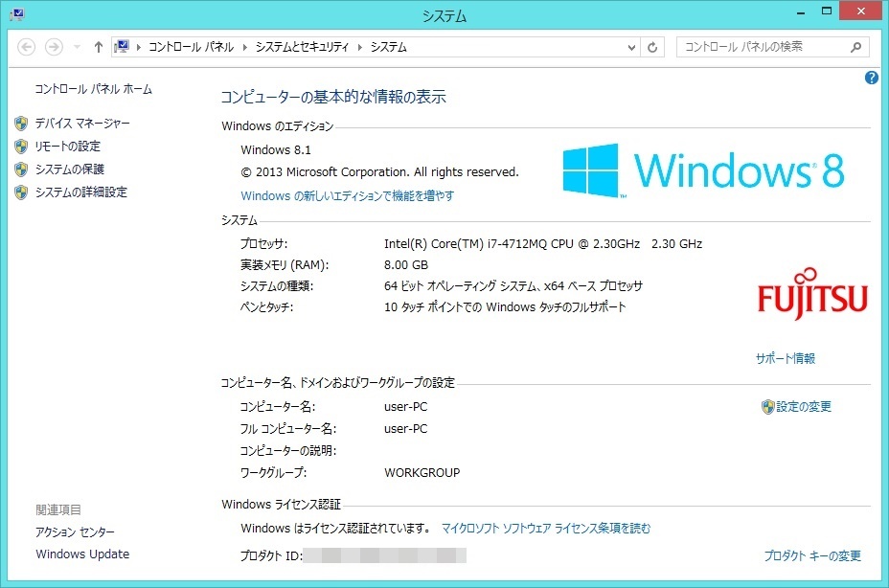Click the Forward navigation arrow
The image size is (889, 588).
[54, 47]
